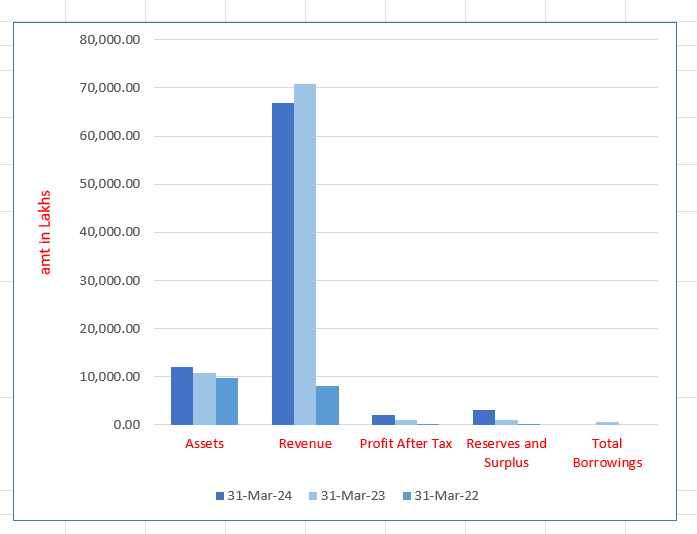The height and width of the screenshot is (534, 697).
Task: Click the Profit After Tax axis label
Action: tap(406, 443)
